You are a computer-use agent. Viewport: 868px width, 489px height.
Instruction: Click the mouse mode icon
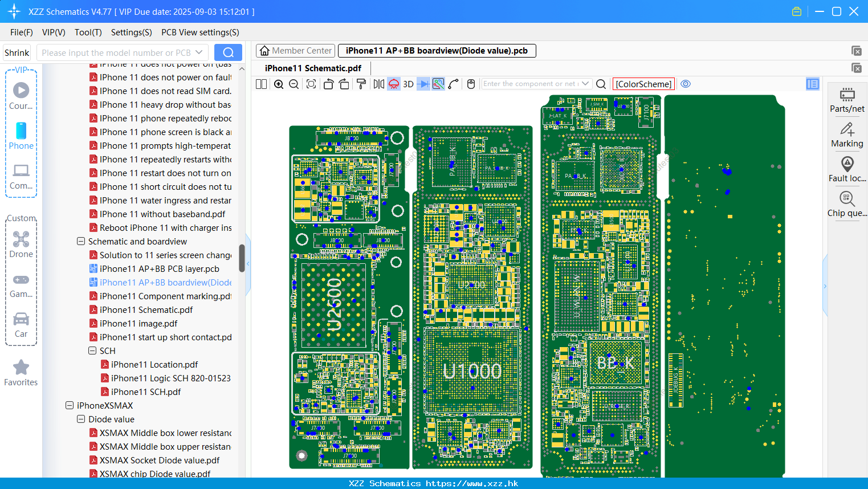coord(471,84)
